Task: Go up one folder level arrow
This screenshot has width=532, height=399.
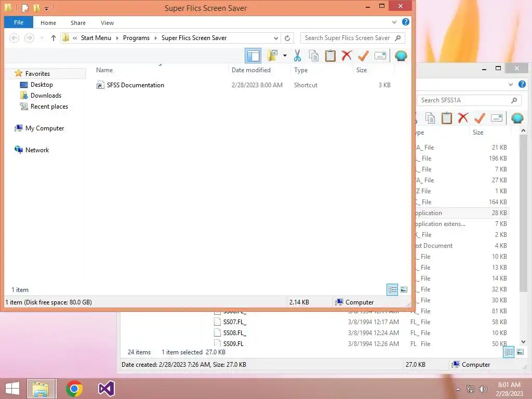Action: click(x=54, y=38)
